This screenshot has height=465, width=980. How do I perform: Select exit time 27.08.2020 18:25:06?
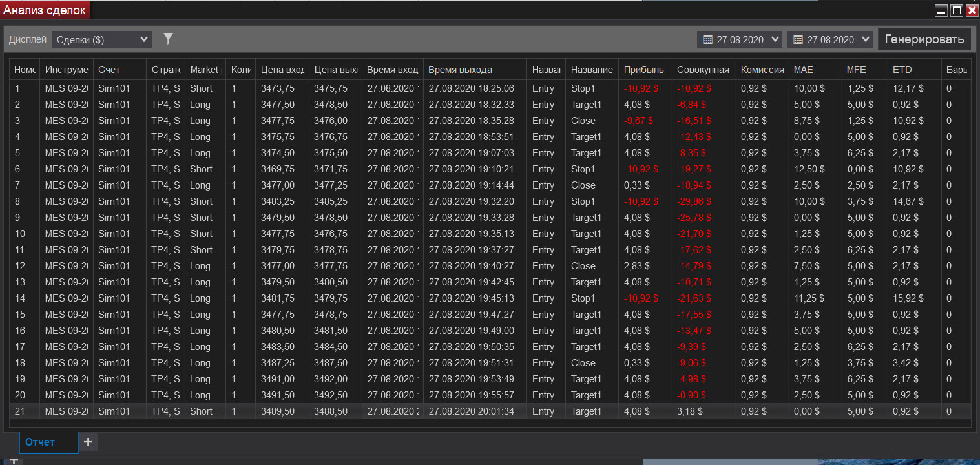[472, 88]
